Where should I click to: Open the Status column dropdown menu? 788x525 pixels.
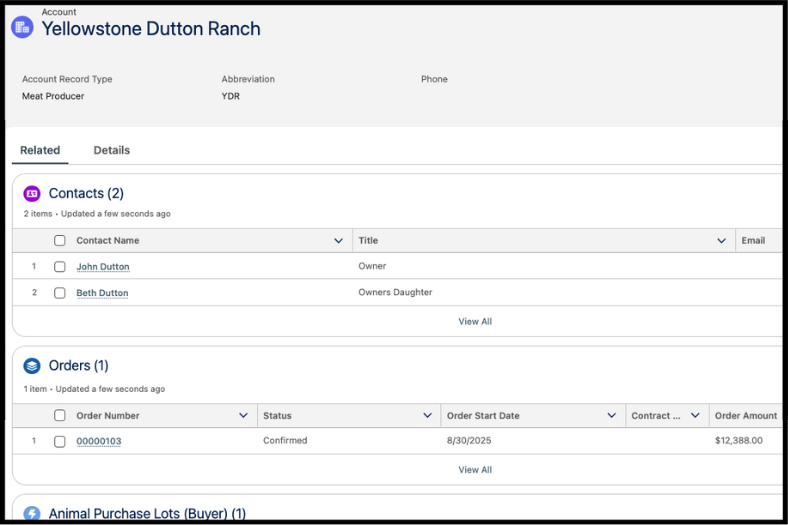pyautogui.click(x=428, y=415)
